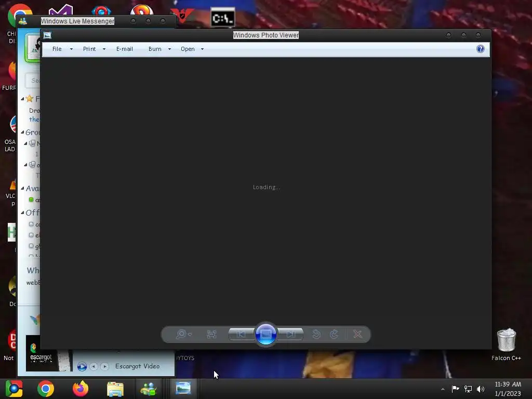Open the Escargot Video link
532x399 pixels.
[x=137, y=366]
